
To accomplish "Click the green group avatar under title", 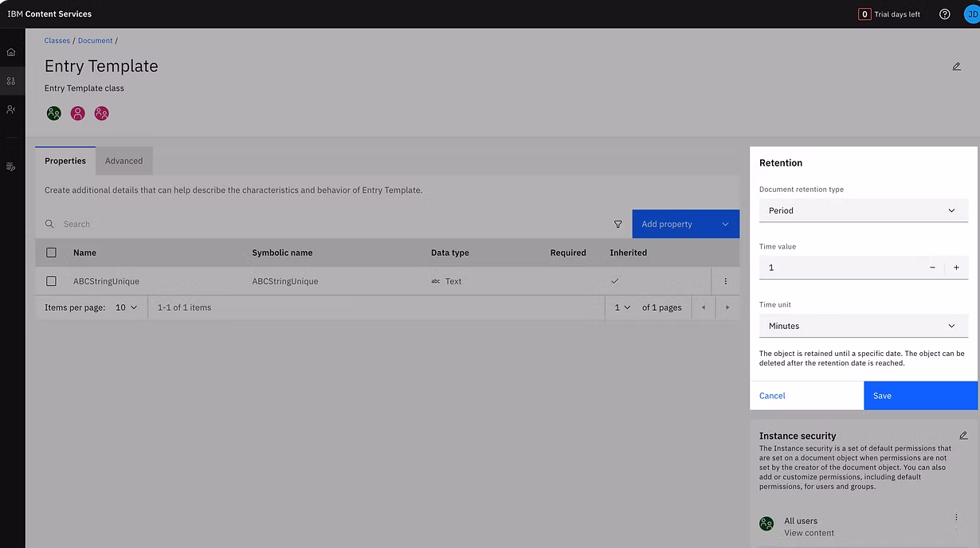I will pyautogui.click(x=53, y=113).
